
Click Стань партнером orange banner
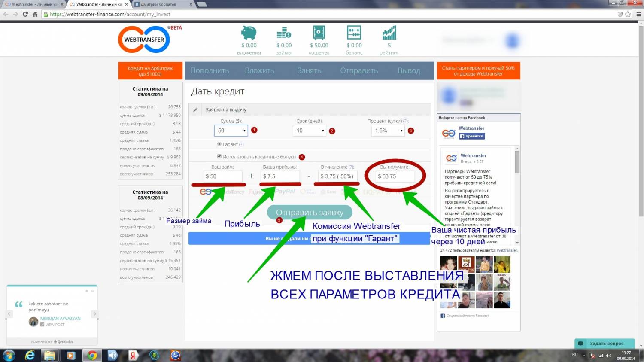pos(478,71)
